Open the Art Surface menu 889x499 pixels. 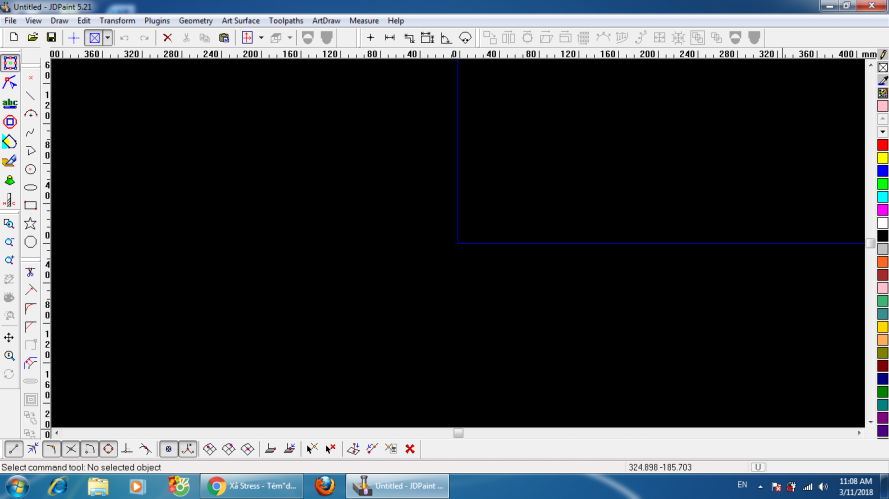240,20
